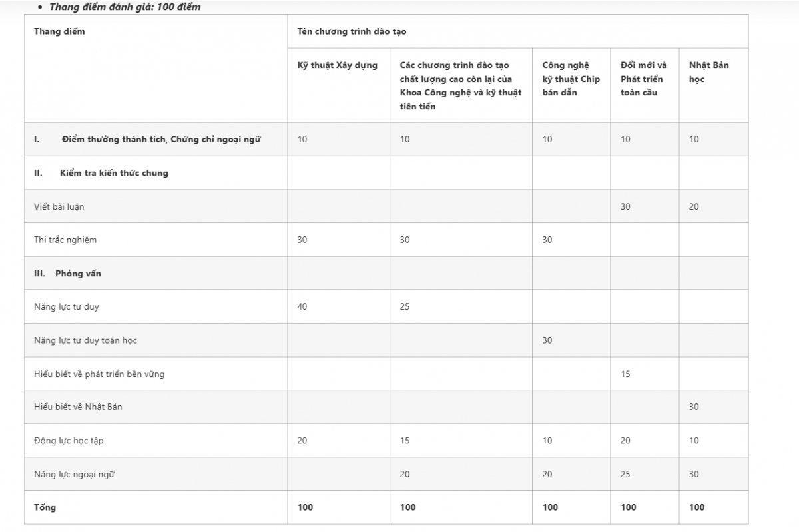The height and width of the screenshot is (532, 799).
Task: Click the 'Tổng' row label
Action: click(x=45, y=507)
